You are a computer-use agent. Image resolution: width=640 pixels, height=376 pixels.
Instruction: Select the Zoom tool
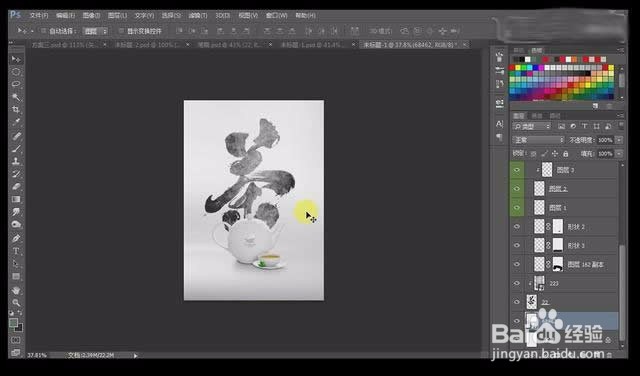(16, 303)
